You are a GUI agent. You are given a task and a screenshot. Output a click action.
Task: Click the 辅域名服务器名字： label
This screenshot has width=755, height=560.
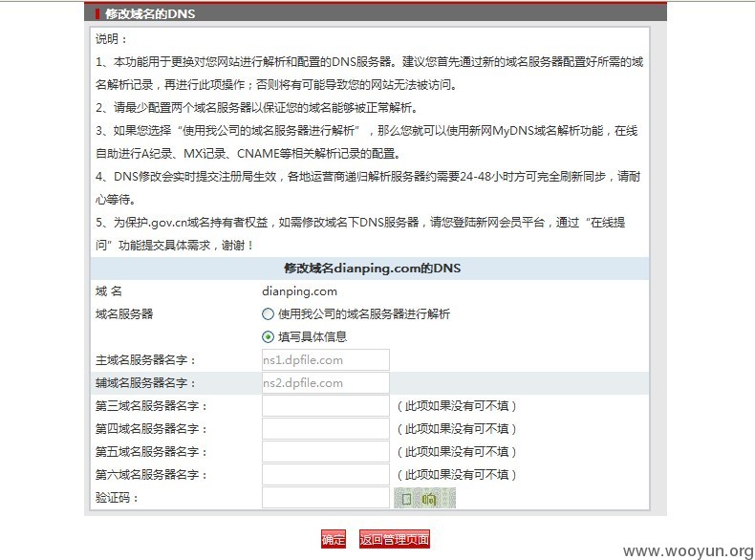146,383
